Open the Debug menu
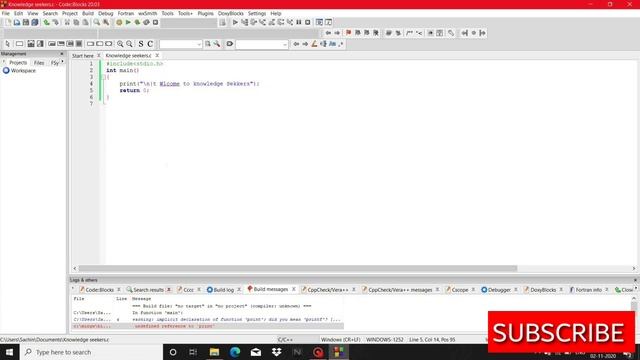Image resolution: width=640 pixels, height=360 pixels. [x=106, y=13]
